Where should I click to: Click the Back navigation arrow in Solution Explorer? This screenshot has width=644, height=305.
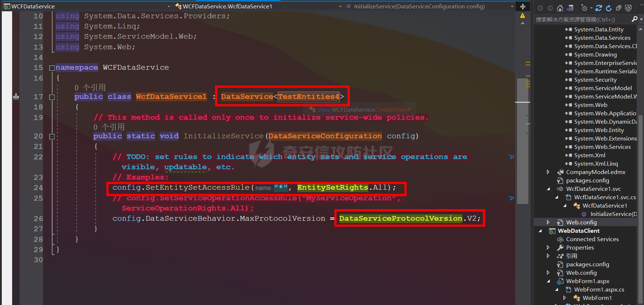540,8
